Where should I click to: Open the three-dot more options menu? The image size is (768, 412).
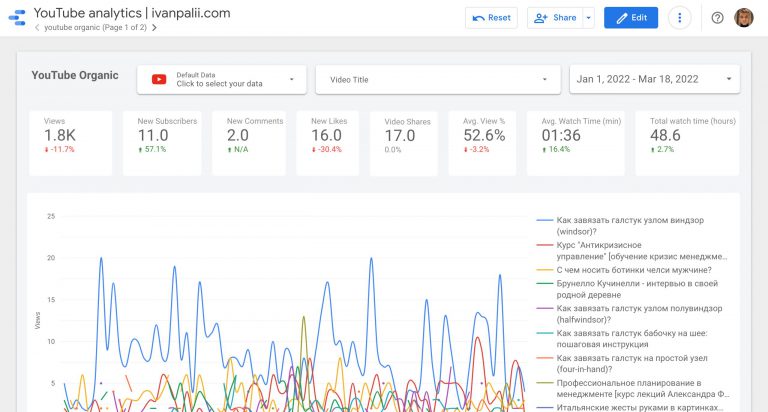coord(680,18)
